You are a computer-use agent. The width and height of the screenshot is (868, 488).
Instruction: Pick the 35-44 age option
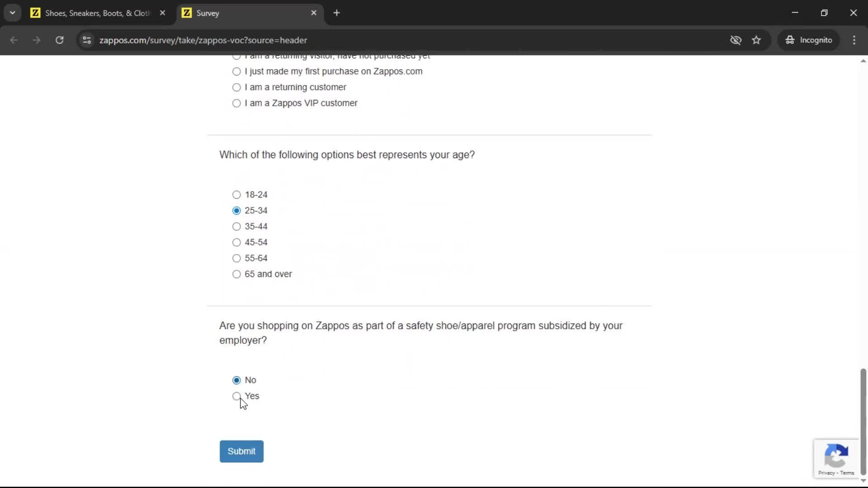click(236, 226)
